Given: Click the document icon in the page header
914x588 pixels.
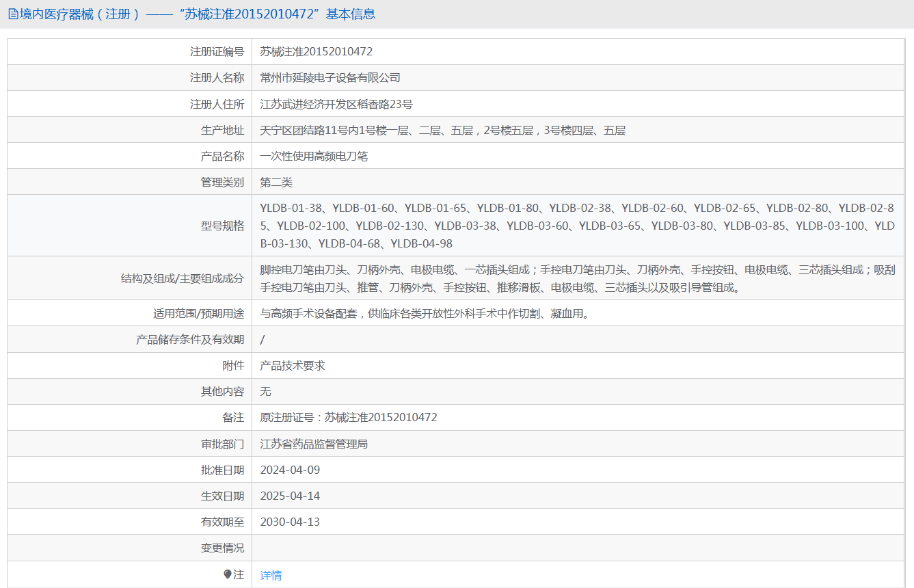Looking at the screenshot, I should pos(13,14).
